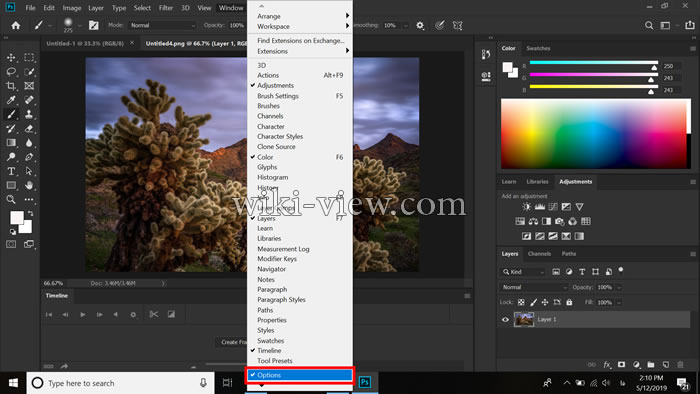
Task: Expand the Arrange submenu
Action: point(300,16)
